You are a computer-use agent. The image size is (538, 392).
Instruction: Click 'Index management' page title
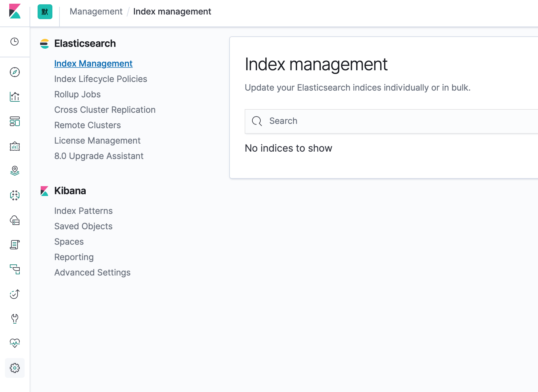316,64
